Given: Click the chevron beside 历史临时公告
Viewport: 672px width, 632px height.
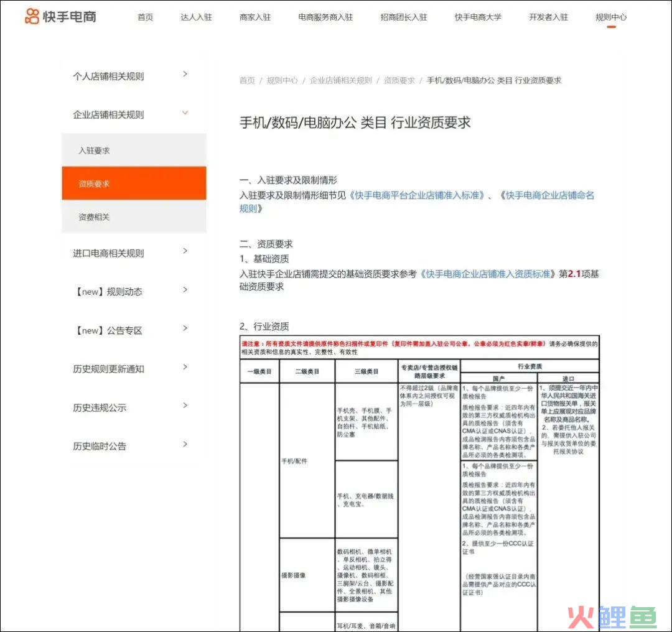Looking at the screenshot, I should [185, 444].
